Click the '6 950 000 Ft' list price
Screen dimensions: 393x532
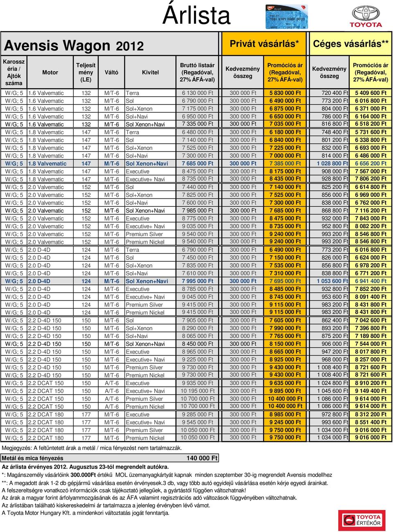pos(198,116)
